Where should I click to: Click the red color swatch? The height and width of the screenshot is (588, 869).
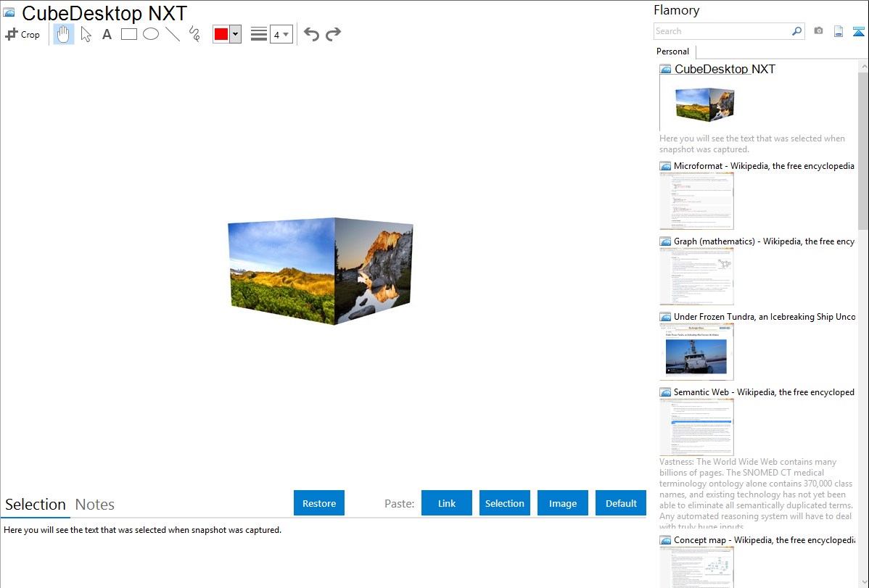pos(221,34)
